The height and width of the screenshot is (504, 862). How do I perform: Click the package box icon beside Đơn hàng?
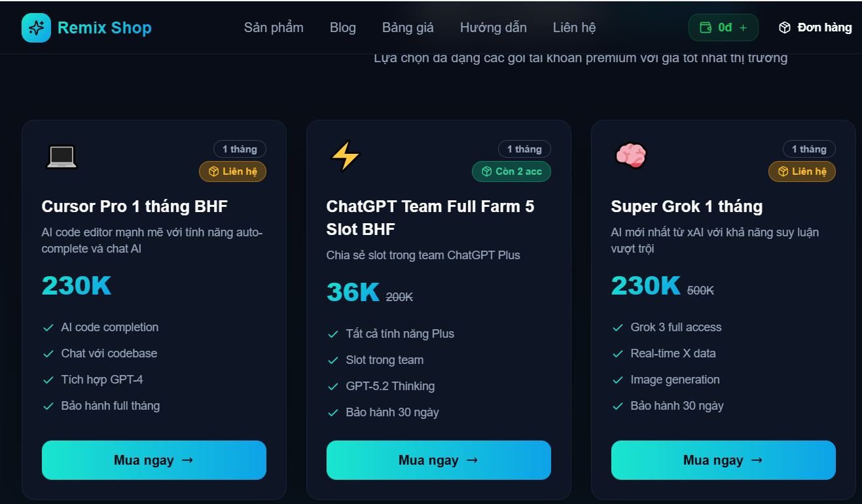pyautogui.click(x=783, y=27)
